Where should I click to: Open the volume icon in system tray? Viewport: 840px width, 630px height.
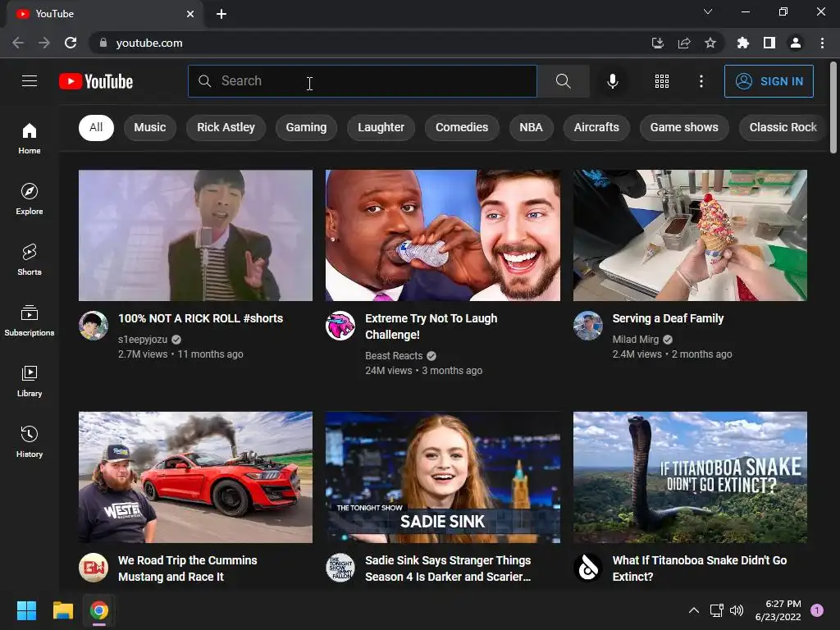tap(737, 610)
